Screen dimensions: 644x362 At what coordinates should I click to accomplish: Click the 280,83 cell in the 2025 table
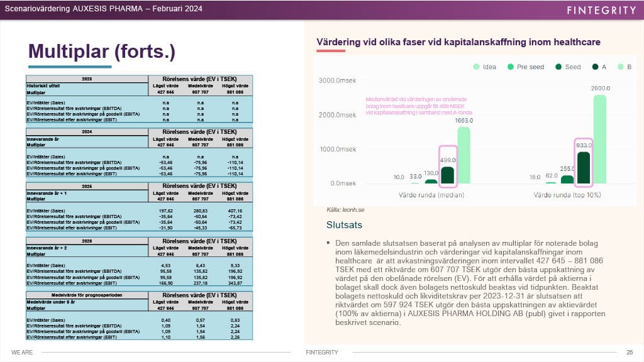pyautogui.click(x=201, y=211)
